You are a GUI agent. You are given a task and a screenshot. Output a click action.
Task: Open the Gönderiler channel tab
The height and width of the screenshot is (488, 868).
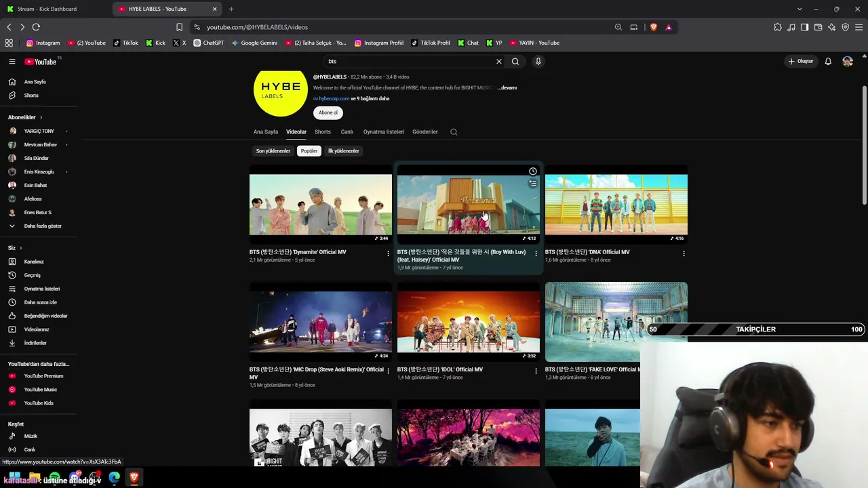(425, 132)
